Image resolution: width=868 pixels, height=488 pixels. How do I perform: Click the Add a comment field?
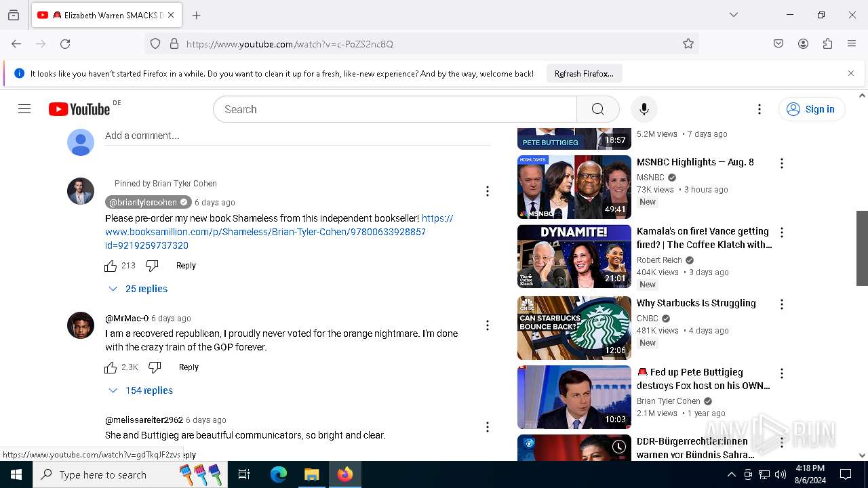pos(297,136)
